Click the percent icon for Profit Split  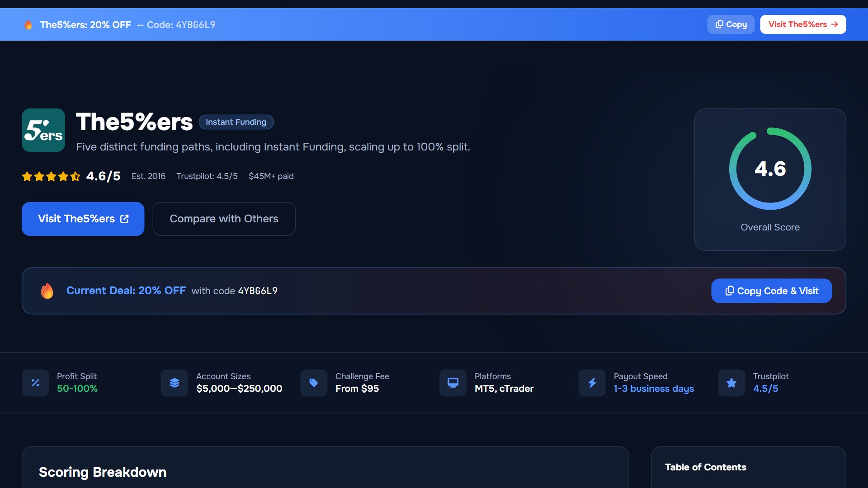coord(35,383)
